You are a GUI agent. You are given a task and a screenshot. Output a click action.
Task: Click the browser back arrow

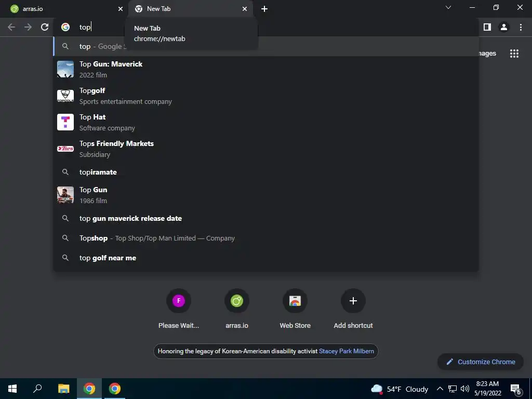(11, 27)
